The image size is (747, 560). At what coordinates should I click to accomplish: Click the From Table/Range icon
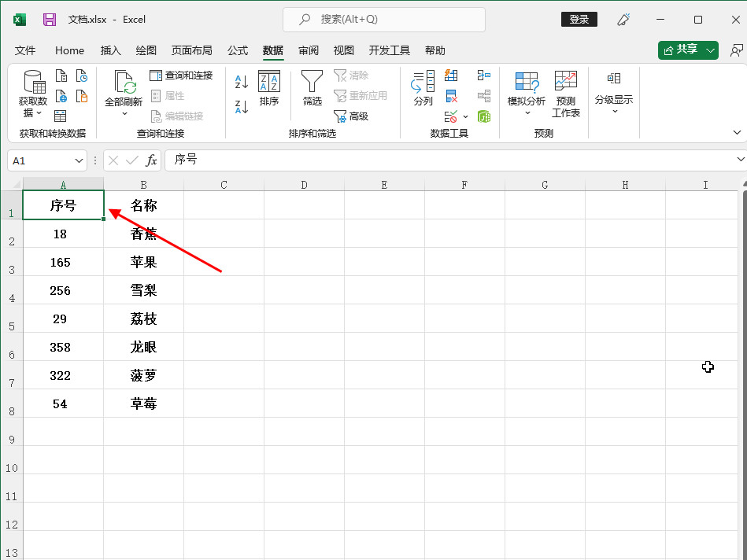[x=60, y=116]
